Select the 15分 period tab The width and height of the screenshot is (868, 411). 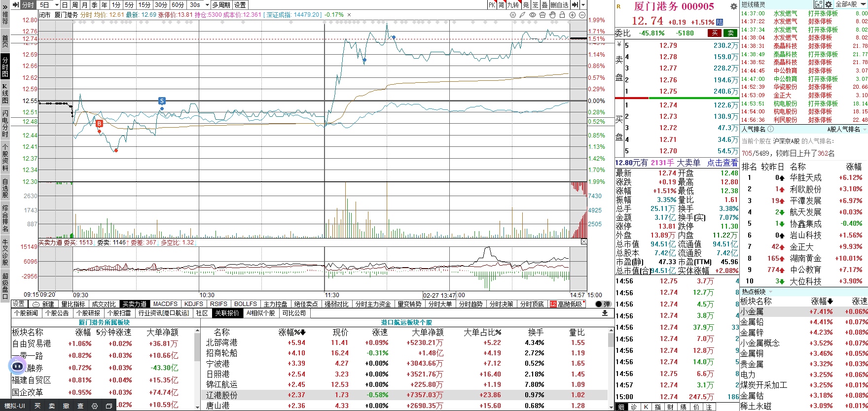click(144, 5)
